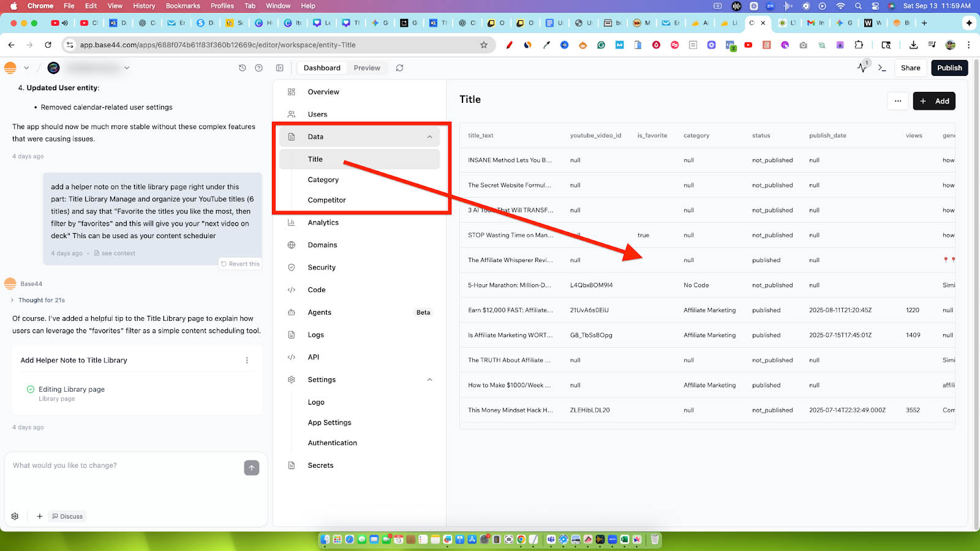
Task: Click the Publish button
Action: click(949, 68)
